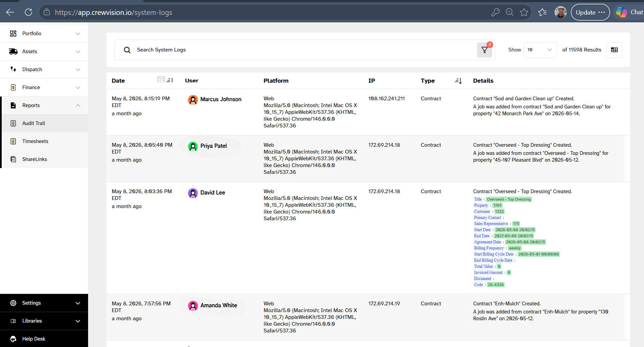644x347 pixels.
Task: Click the Help Desk headset icon
Action: 13,339
